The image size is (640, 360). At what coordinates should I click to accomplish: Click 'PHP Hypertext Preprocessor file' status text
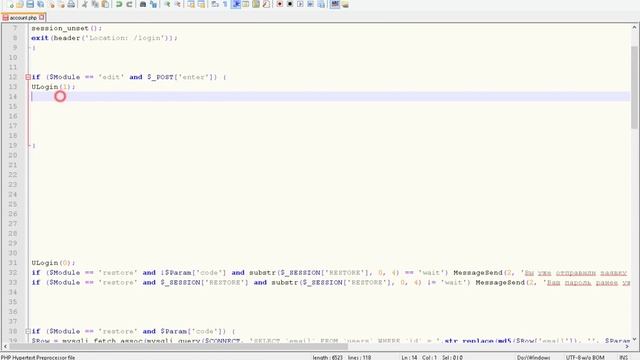(38, 357)
